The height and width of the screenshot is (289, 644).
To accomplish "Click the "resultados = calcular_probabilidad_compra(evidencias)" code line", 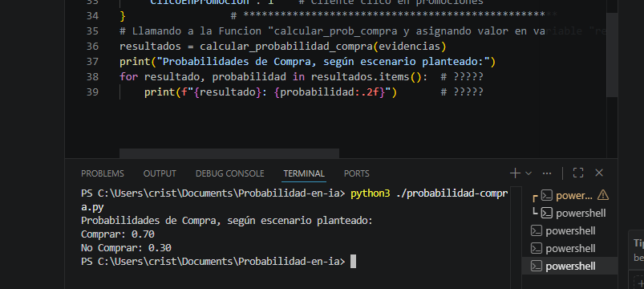I will coord(282,46).
